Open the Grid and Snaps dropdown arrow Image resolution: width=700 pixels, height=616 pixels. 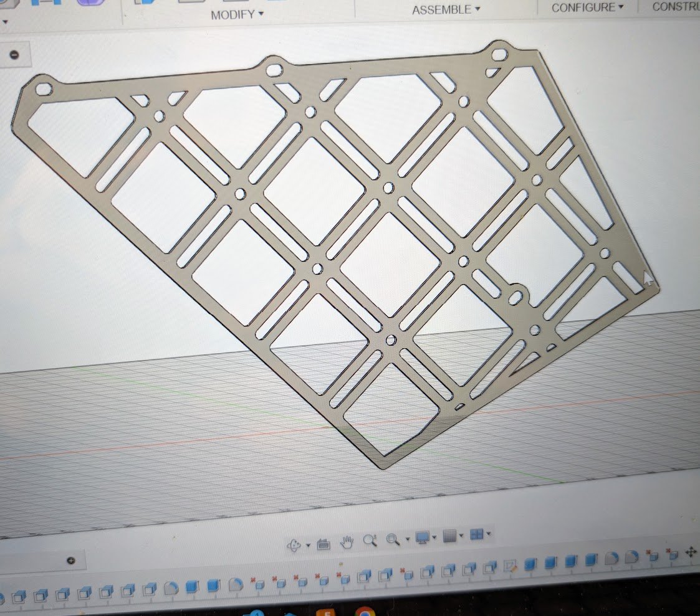(x=462, y=535)
